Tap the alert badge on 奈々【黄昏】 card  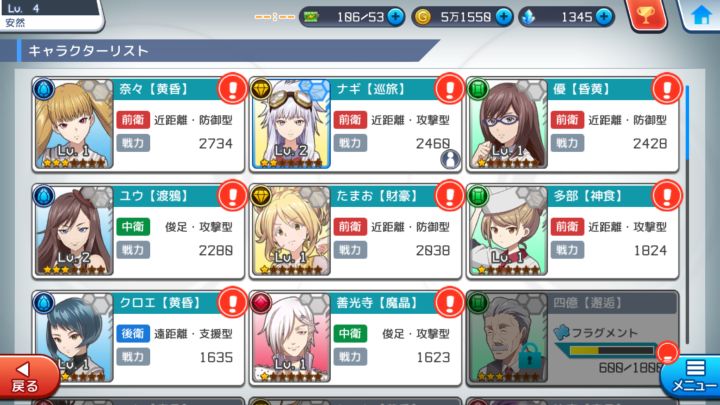click(233, 88)
